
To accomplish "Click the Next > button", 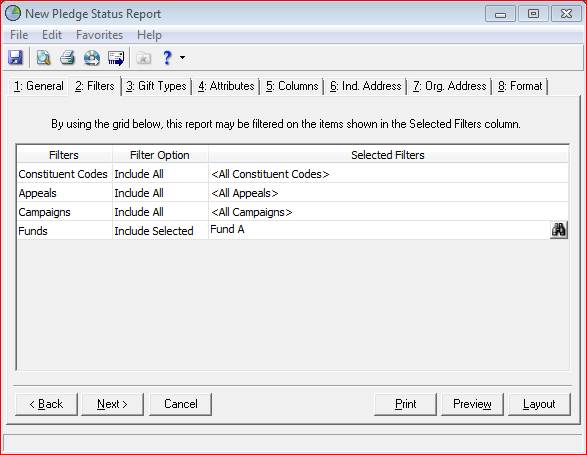I will pos(112,404).
